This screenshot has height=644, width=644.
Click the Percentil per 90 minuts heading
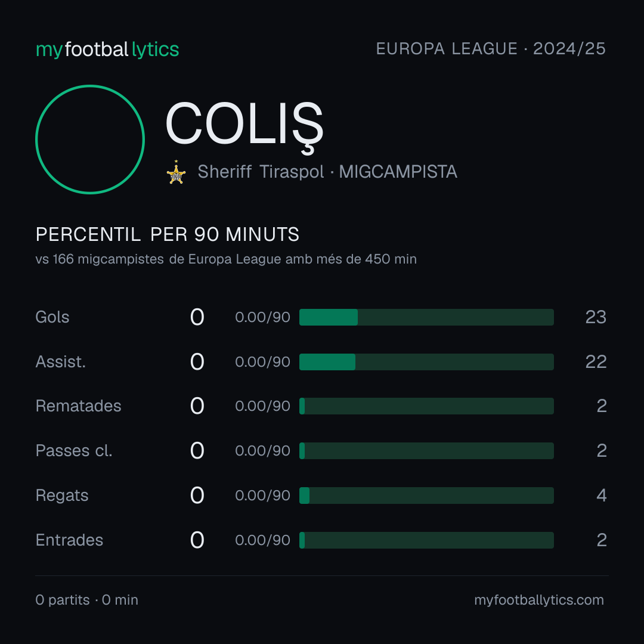[x=168, y=234]
